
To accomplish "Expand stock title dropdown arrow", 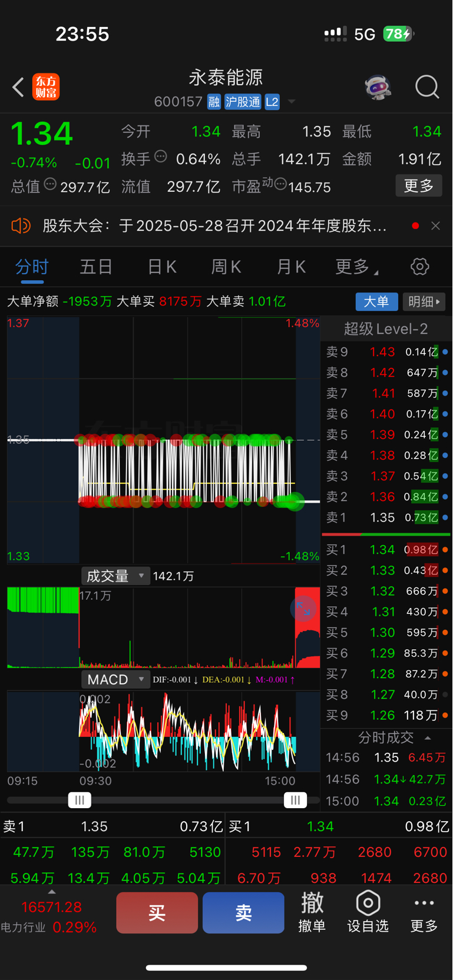I will click(x=291, y=102).
